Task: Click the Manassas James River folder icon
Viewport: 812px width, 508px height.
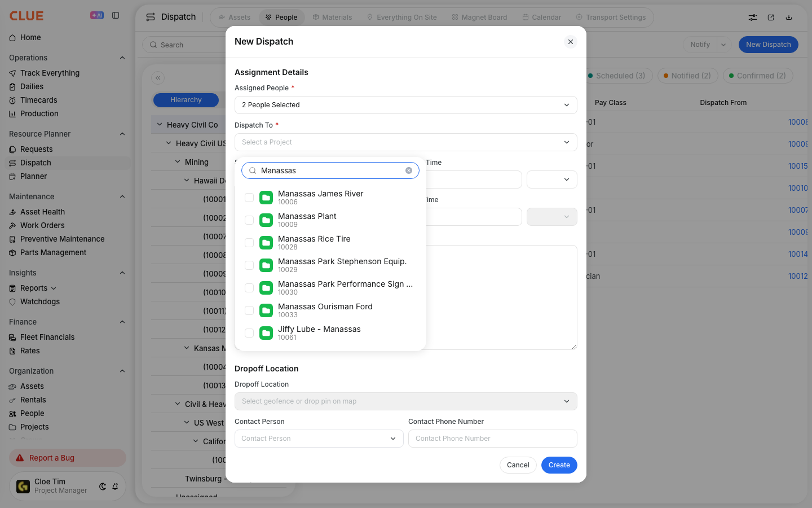Action: pos(266,198)
